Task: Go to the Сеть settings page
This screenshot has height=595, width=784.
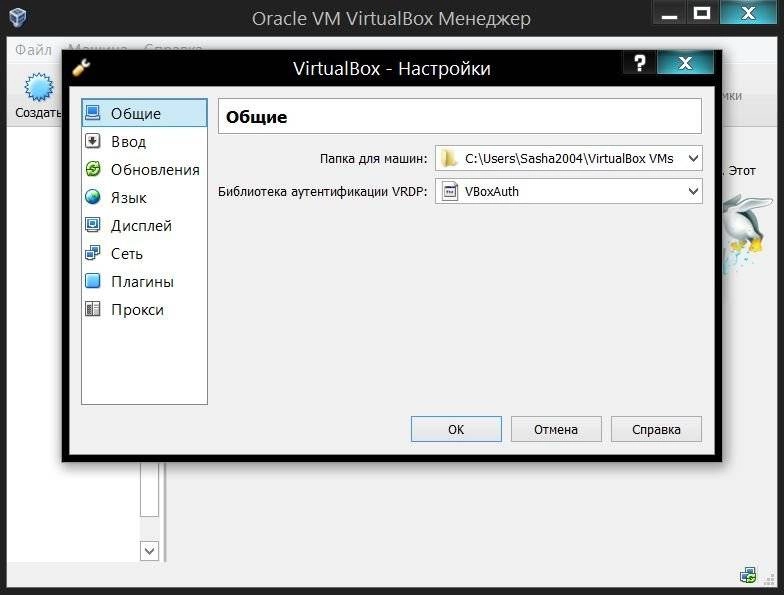Action: click(x=144, y=253)
